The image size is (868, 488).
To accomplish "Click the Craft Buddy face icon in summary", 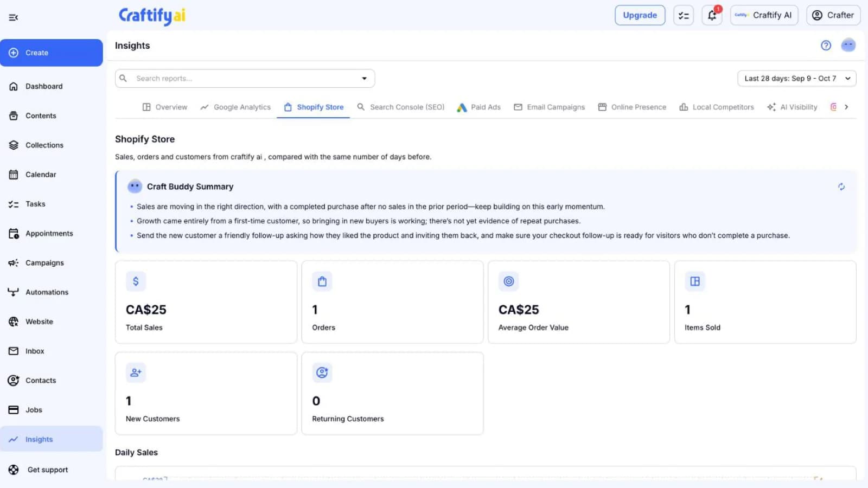I will click(x=135, y=186).
